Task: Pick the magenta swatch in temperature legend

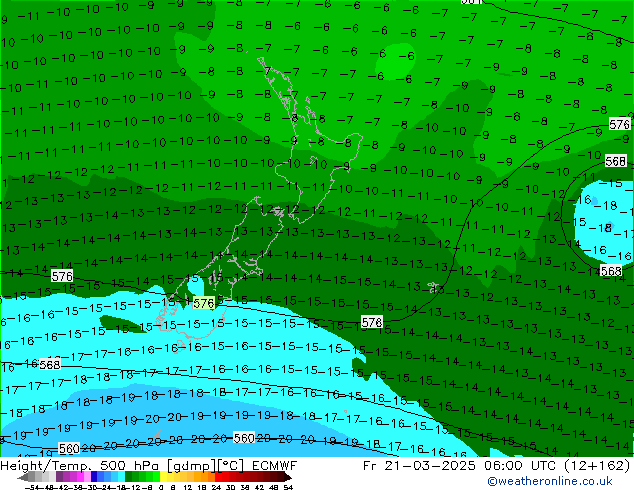Action: pyautogui.click(x=80, y=477)
